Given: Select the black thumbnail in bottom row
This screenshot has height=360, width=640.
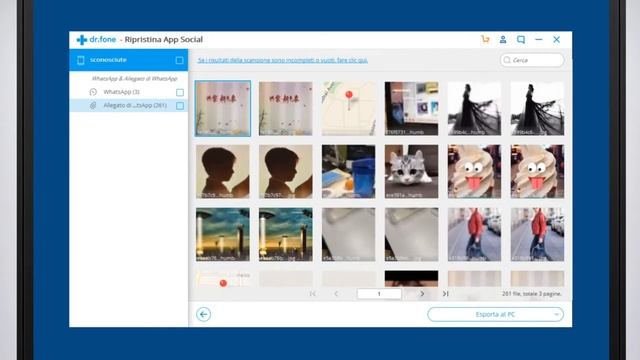Looking at the screenshot, I should click(411, 279).
